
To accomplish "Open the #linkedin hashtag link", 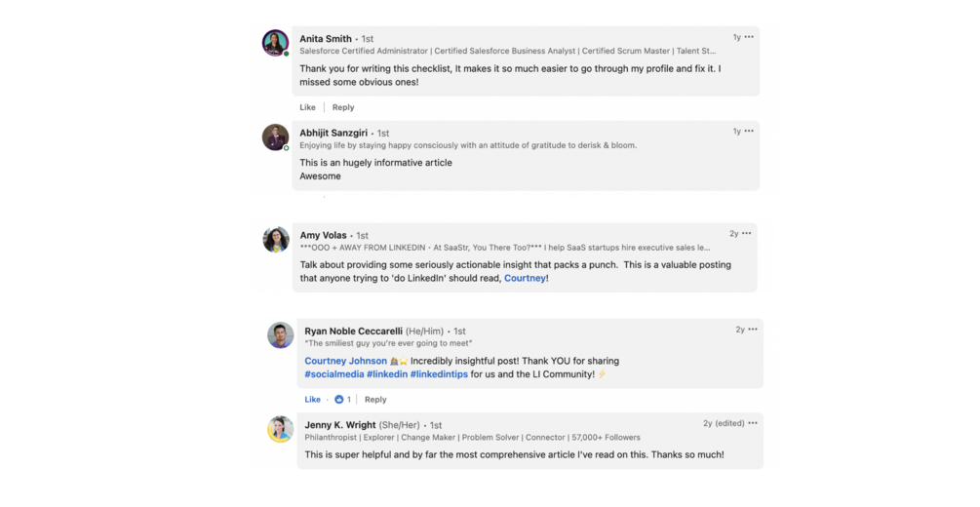I will click(x=387, y=374).
